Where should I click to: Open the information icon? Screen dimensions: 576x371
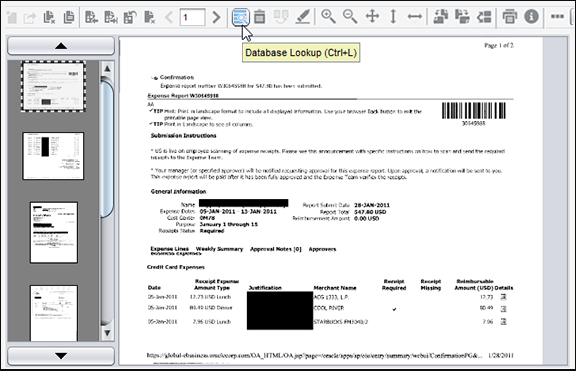[531, 17]
